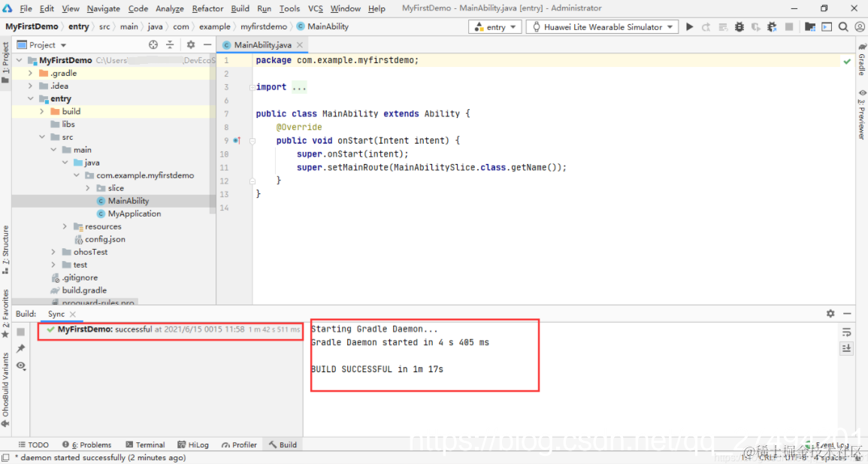Screen dimensions: 868x464
Task: Collapse the entry module node
Action: point(31,99)
